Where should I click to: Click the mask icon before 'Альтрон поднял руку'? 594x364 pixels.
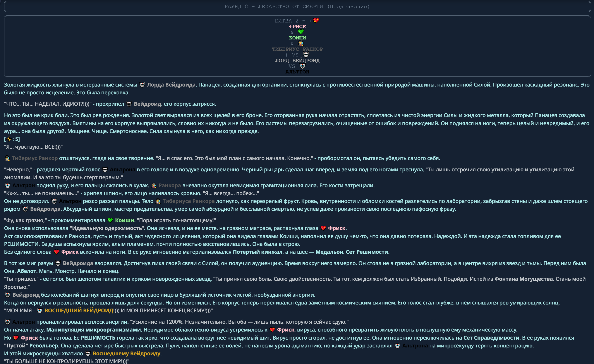pyautogui.click(x=7, y=186)
